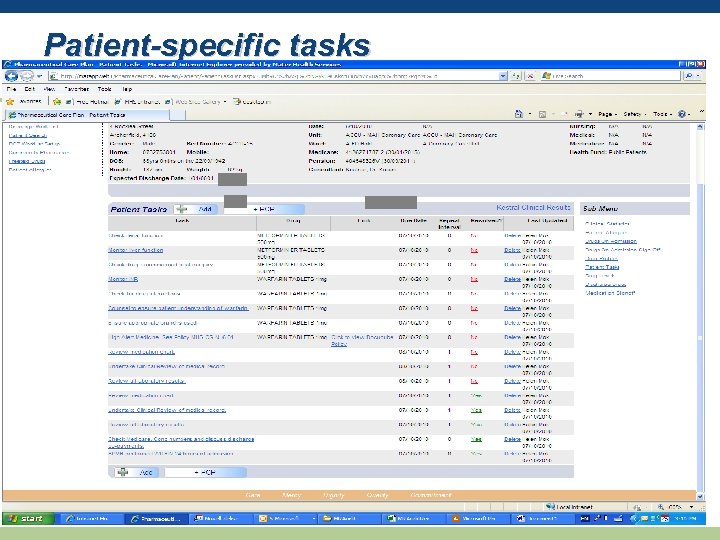Open a new blank tab
Image resolution: width=720 pixels, height=540 pixels.
pyautogui.click(x=177, y=115)
